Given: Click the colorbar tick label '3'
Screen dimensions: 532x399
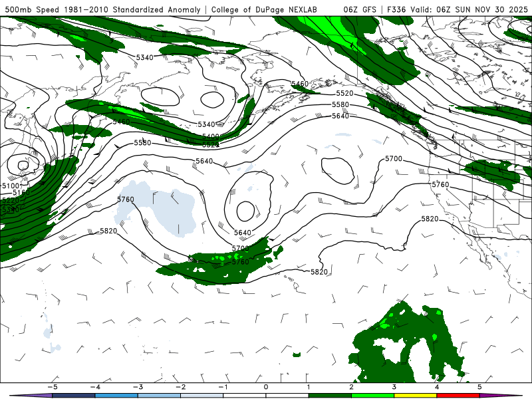Looking at the screenshot, I should click(394, 387).
